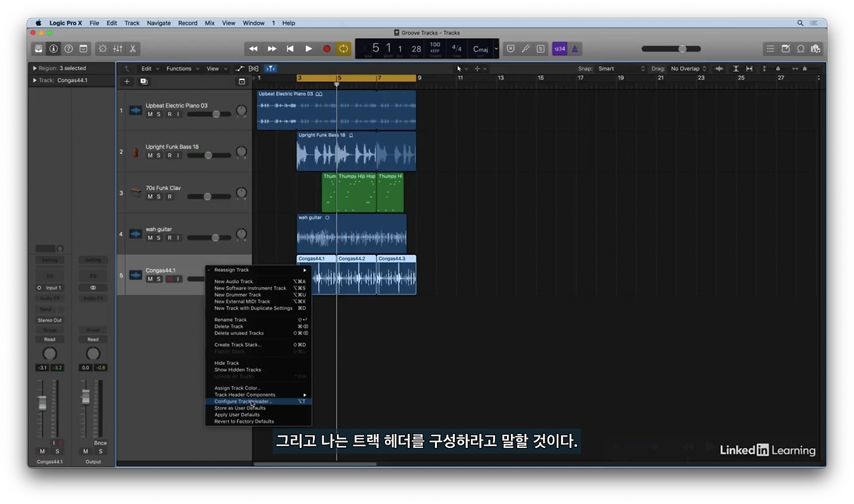Click the red Record button

[327, 49]
